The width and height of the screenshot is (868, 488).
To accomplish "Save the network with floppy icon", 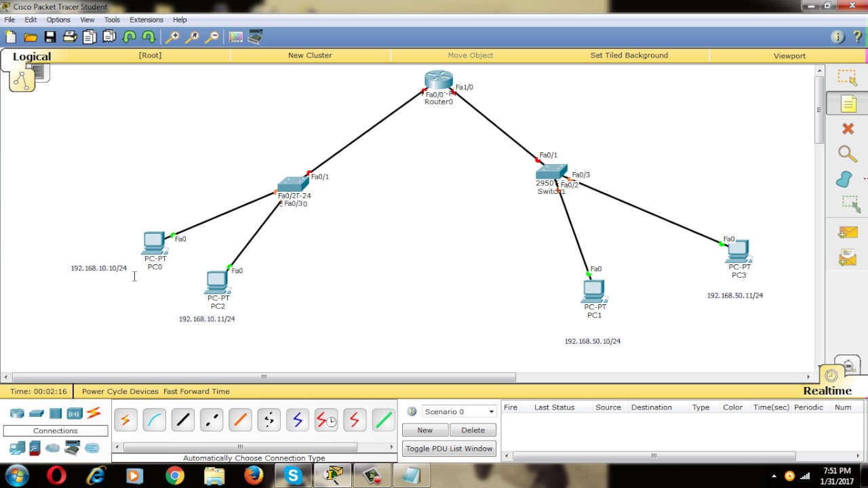I will 50,37.
